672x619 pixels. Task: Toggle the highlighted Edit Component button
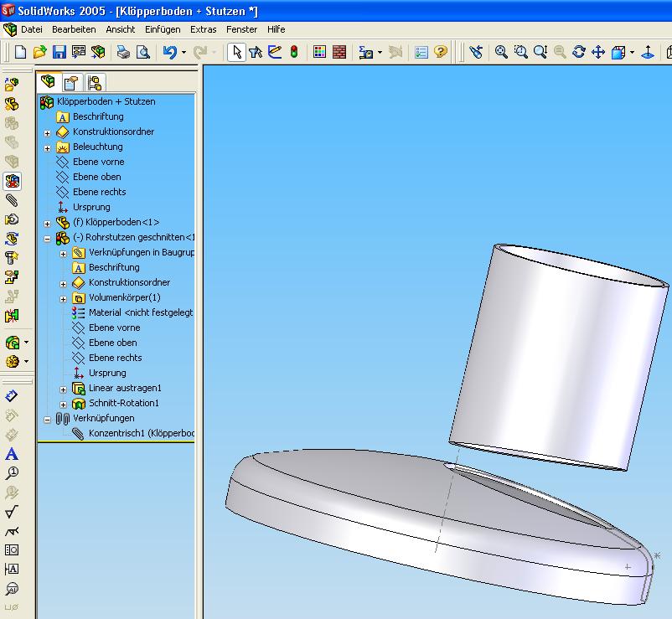point(12,181)
